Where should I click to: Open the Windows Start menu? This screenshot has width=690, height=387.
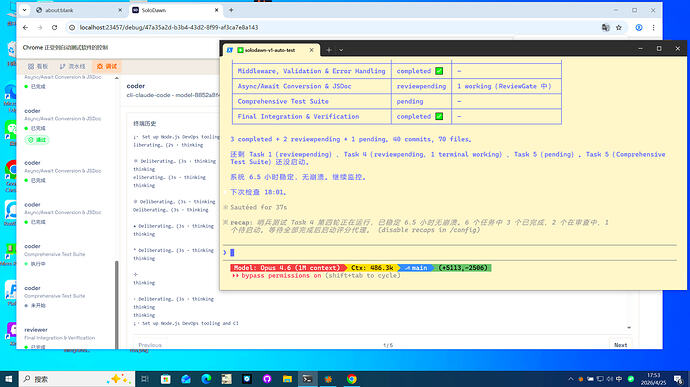[8, 379]
